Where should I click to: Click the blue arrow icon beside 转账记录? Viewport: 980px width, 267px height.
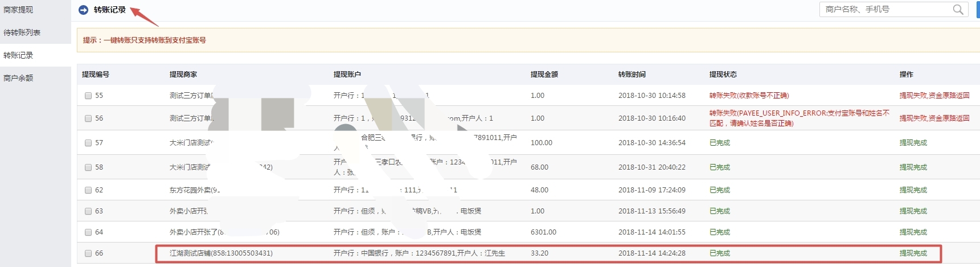point(83,10)
